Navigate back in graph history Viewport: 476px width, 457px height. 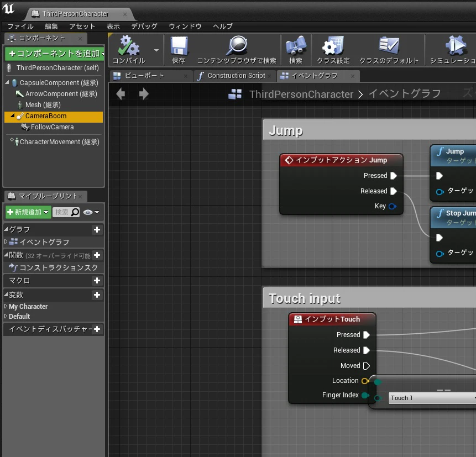[x=121, y=94]
